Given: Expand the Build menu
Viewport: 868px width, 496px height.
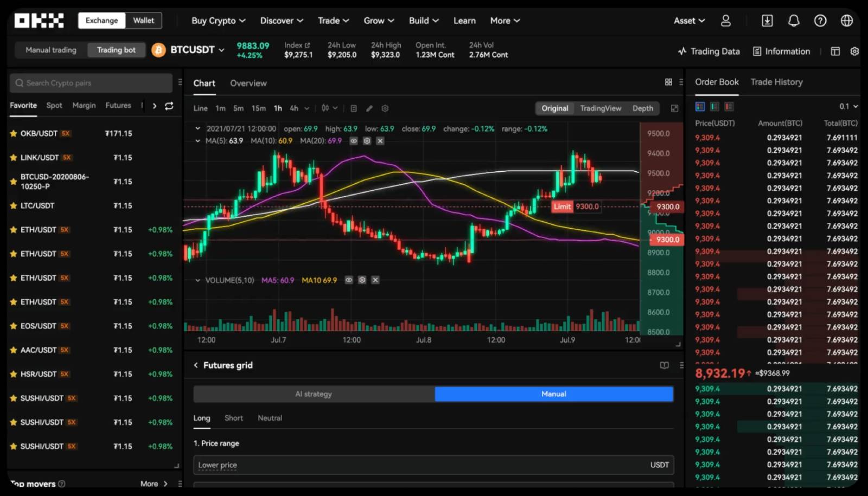Looking at the screenshot, I should 424,21.
